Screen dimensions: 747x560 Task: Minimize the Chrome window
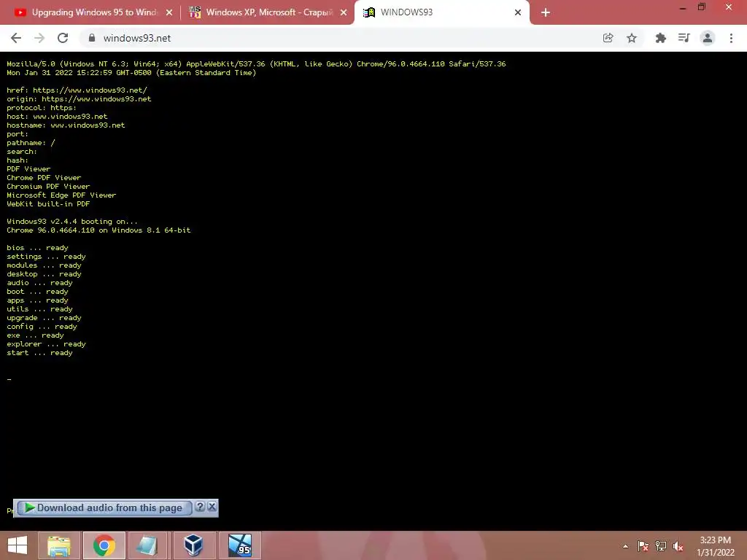tap(683, 7)
